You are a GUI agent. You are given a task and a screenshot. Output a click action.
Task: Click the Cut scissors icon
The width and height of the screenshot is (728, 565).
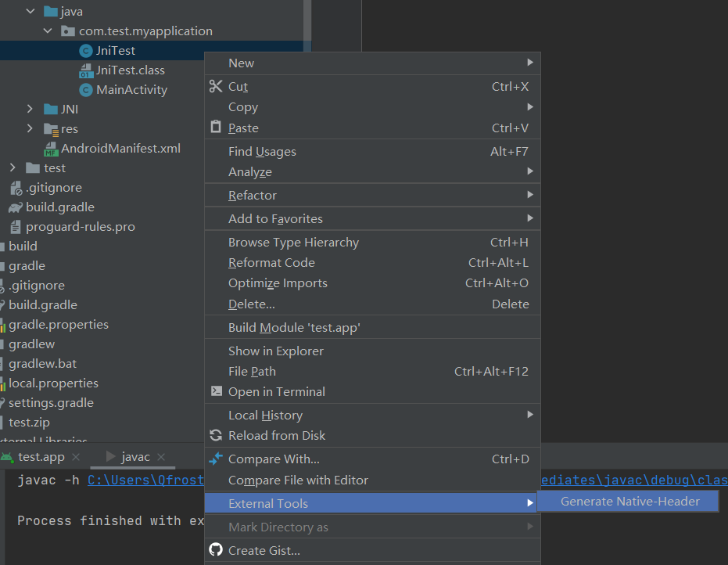(x=216, y=86)
